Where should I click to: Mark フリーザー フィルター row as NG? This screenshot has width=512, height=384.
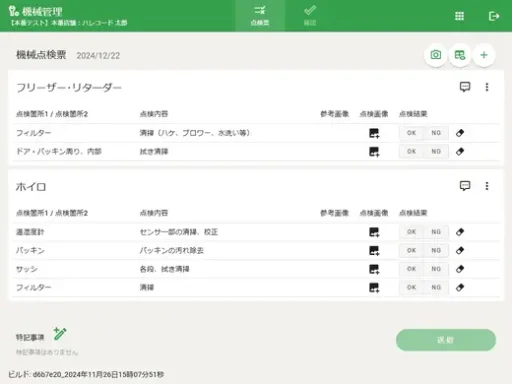point(436,133)
